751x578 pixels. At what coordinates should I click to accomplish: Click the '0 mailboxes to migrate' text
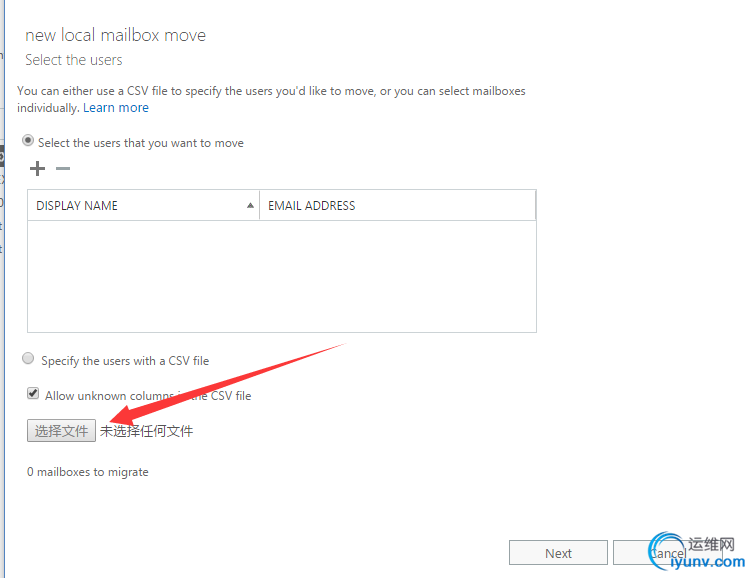pyautogui.click(x=88, y=472)
